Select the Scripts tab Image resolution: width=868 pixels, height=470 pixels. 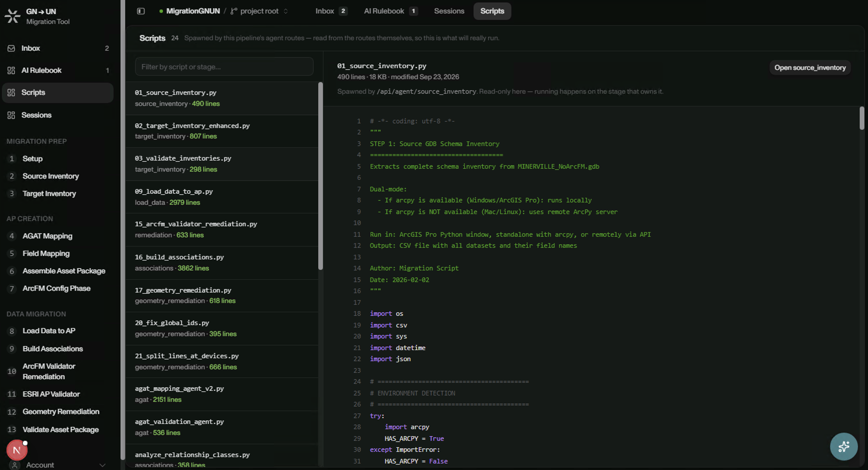[x=492, y=11]
